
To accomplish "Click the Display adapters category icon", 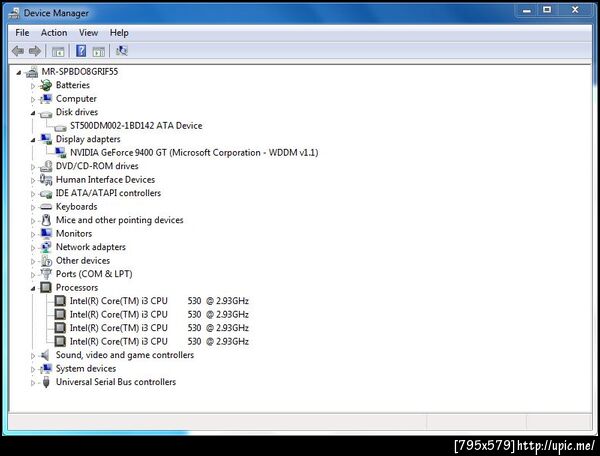I will point(46,139).
